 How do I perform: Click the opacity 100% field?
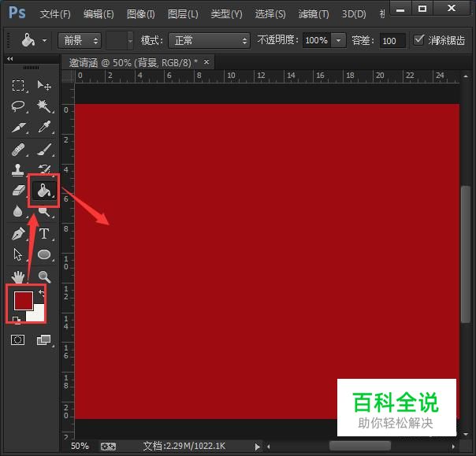tap(317, 40)
